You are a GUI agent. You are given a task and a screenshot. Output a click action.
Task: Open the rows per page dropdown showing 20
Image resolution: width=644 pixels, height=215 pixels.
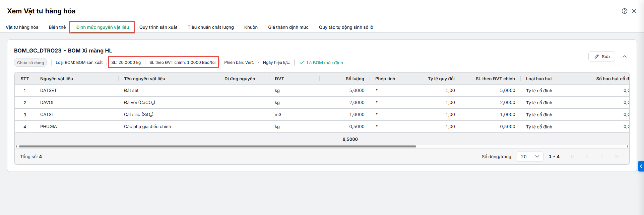tap(530, 156)
